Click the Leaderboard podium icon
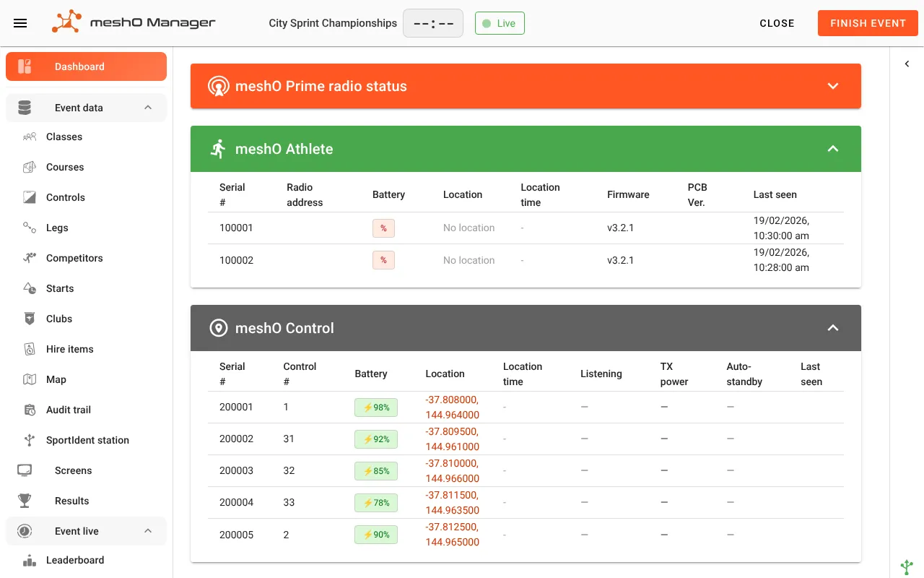The width and height of the screenshot is (924, 578). pyautogui.click(x=30, y=560)
